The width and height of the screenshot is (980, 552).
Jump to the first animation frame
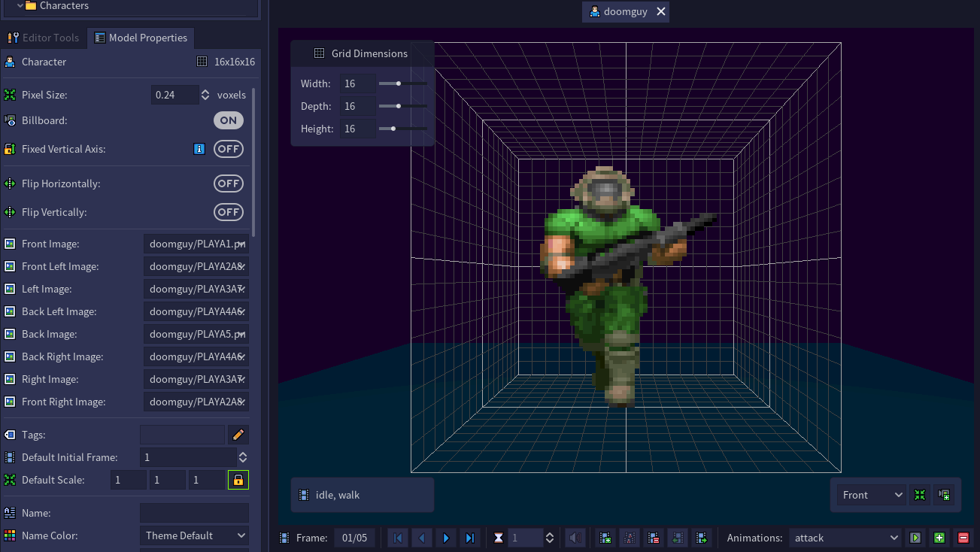398,538
